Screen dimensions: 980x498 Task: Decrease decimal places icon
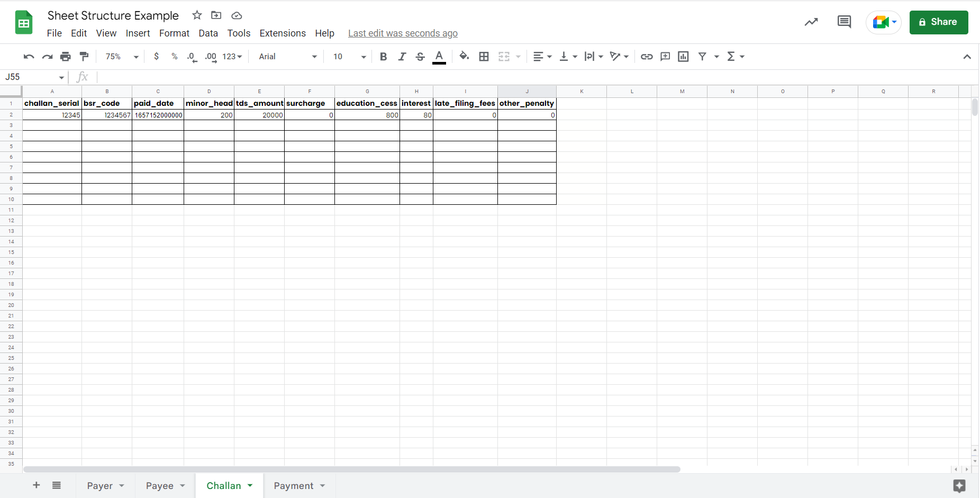(x=192, y=57)
